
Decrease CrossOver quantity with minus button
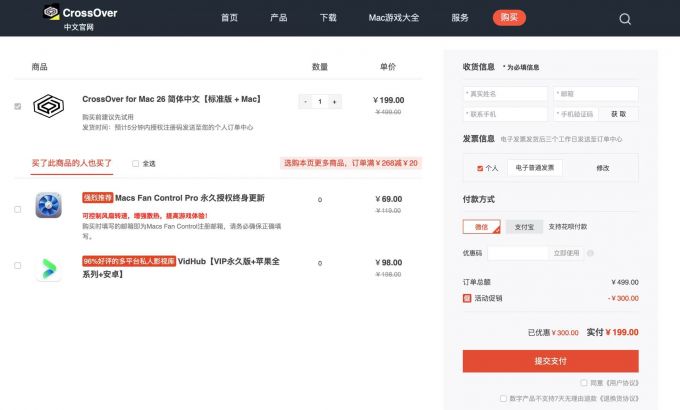pyautogui.click(x=306, y=102)
